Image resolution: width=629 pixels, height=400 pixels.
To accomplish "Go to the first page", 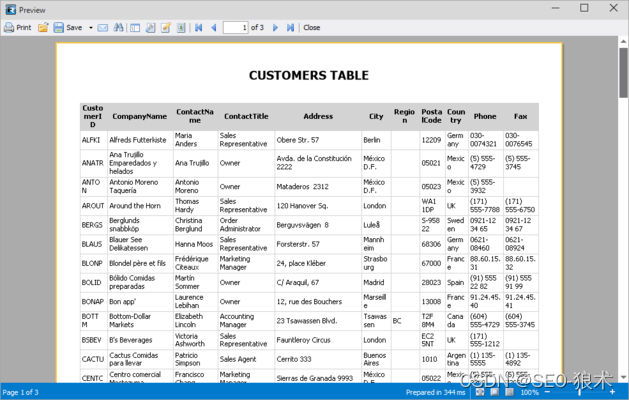I will pos(199,28).
